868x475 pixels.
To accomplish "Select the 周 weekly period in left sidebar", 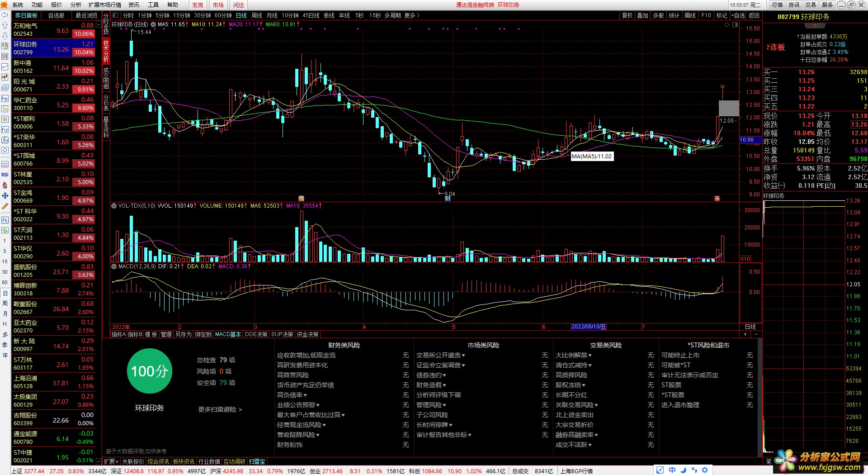I will pos(5,303).
